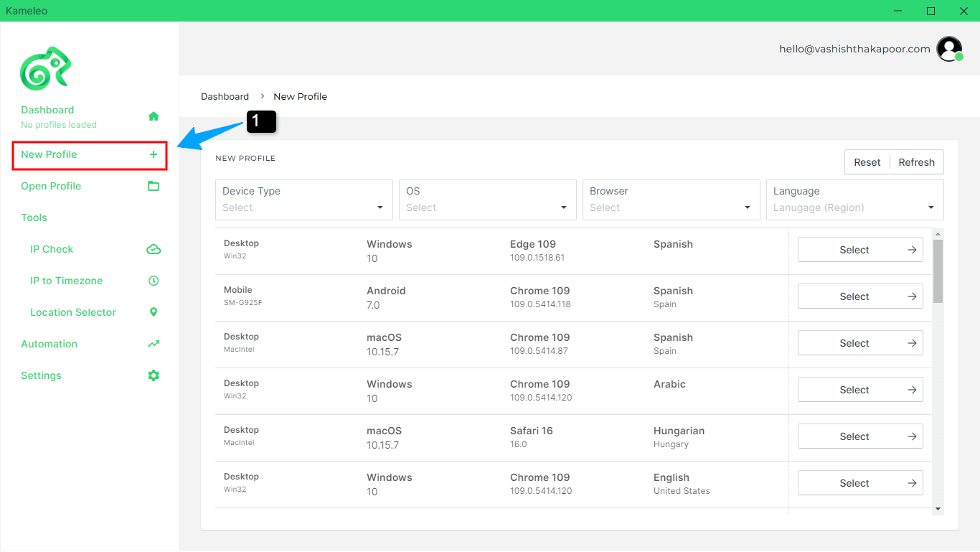Screen dimensions: 980x552
Task: Select the home icon next to Dashboard
Action: 154,116
